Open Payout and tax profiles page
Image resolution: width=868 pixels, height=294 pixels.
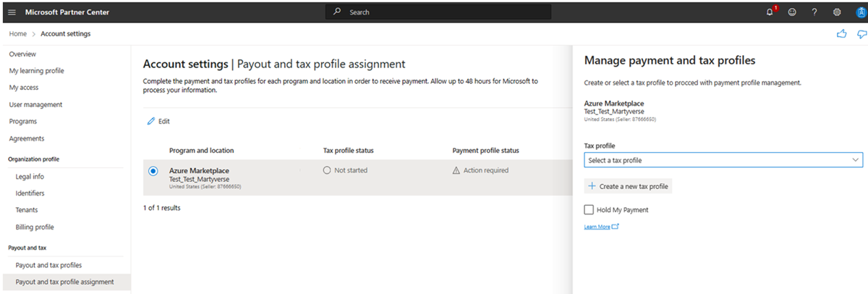tap(48, 265)
